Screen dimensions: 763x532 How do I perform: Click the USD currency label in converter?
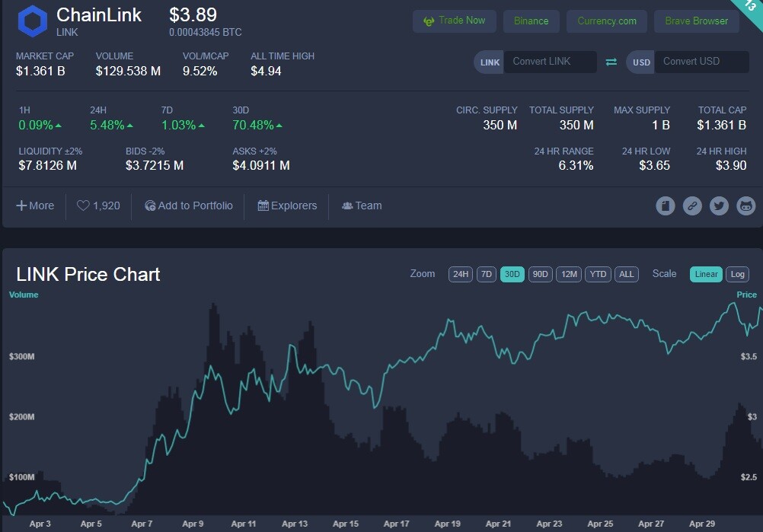[641, 62]
